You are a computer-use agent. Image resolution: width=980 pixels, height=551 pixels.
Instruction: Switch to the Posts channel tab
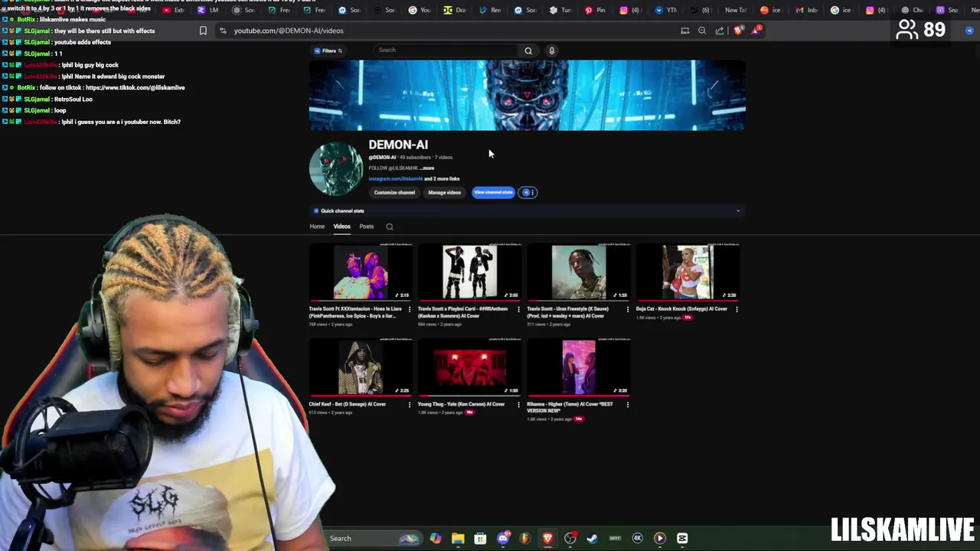coord(366,227)
